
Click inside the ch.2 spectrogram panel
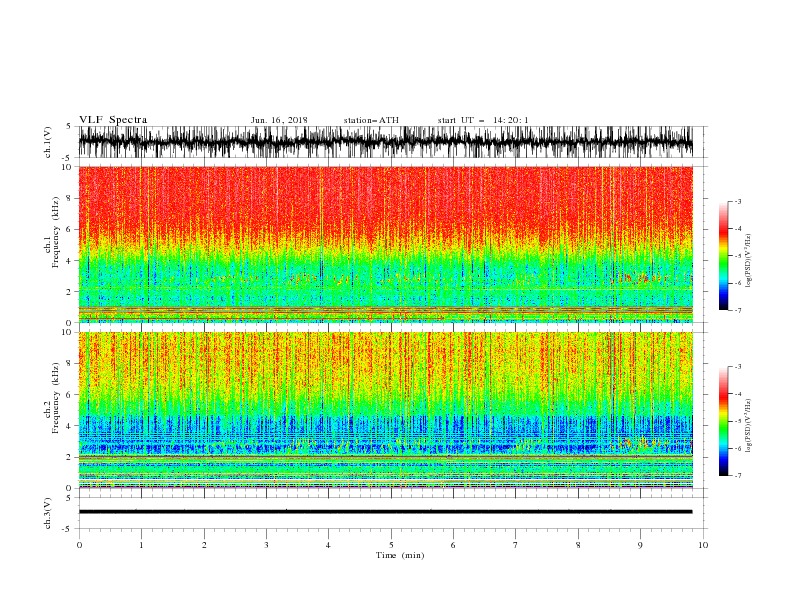[x=385, y=410]
